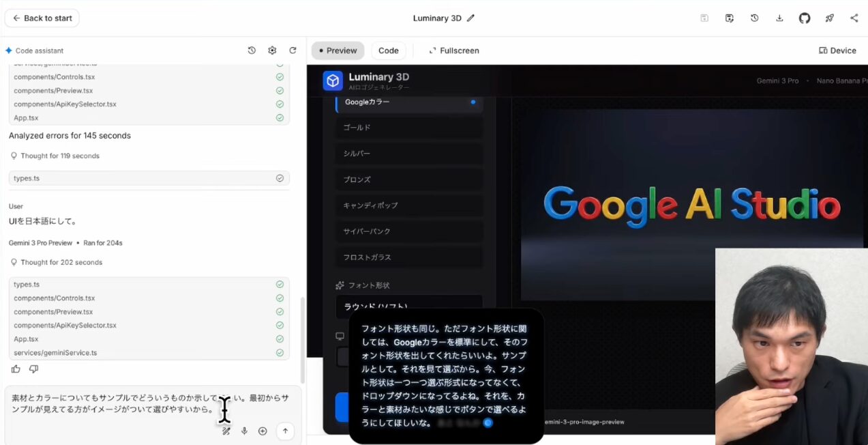
Task: Download the app using the download icon
Action: [779, 18]
